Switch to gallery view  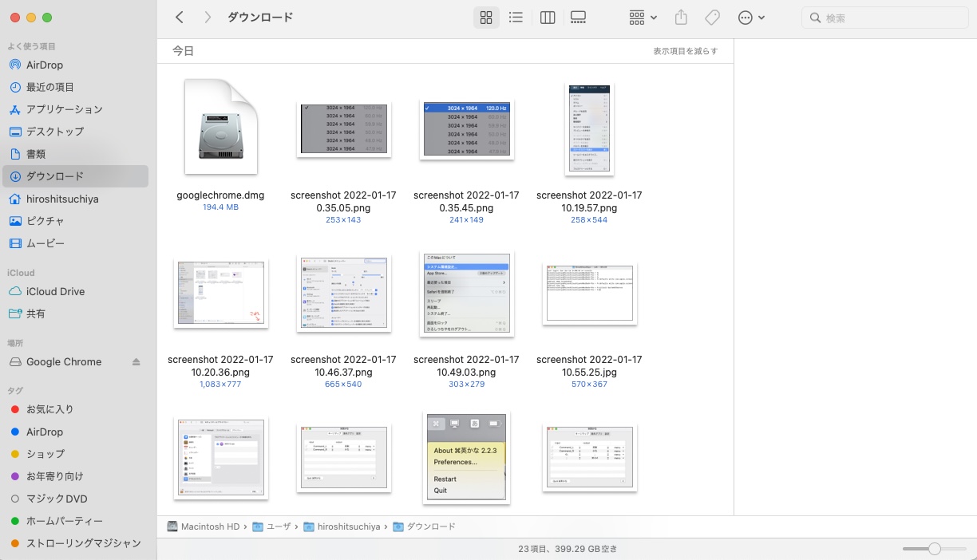(579, 18)
